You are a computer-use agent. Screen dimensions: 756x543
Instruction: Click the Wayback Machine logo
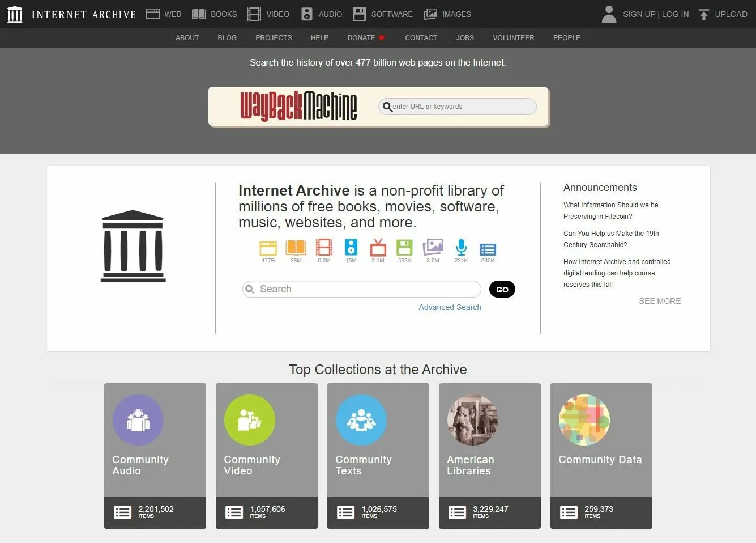[298, 106]
